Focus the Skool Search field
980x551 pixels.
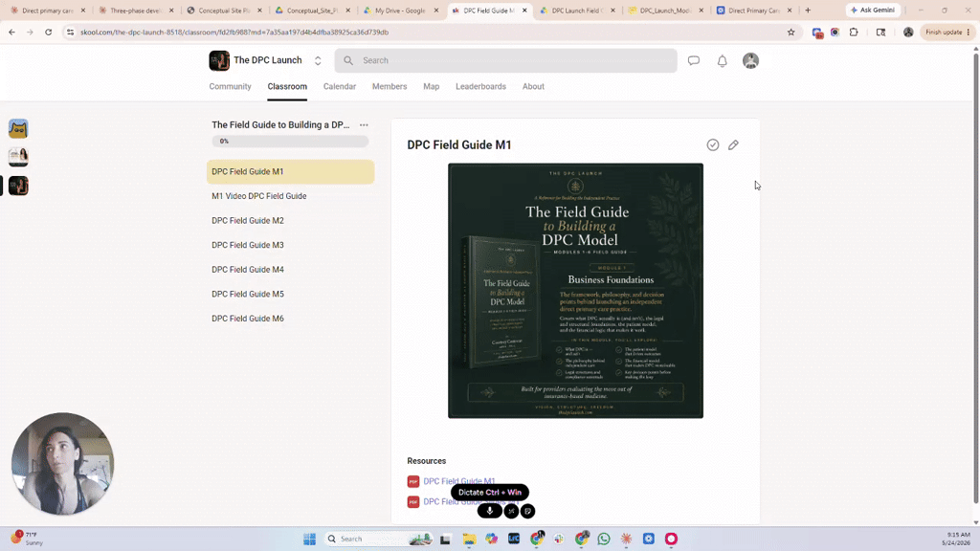[505, 60]
